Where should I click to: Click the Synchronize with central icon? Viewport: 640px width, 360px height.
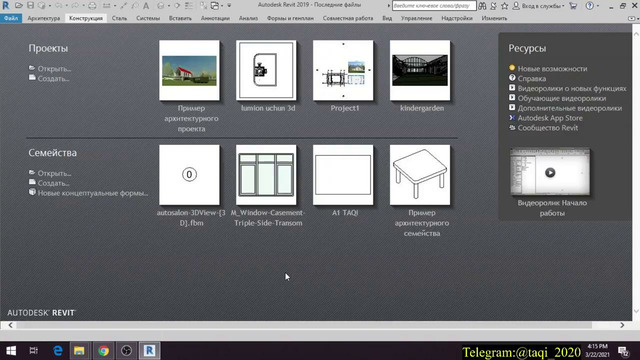[42, 5]
